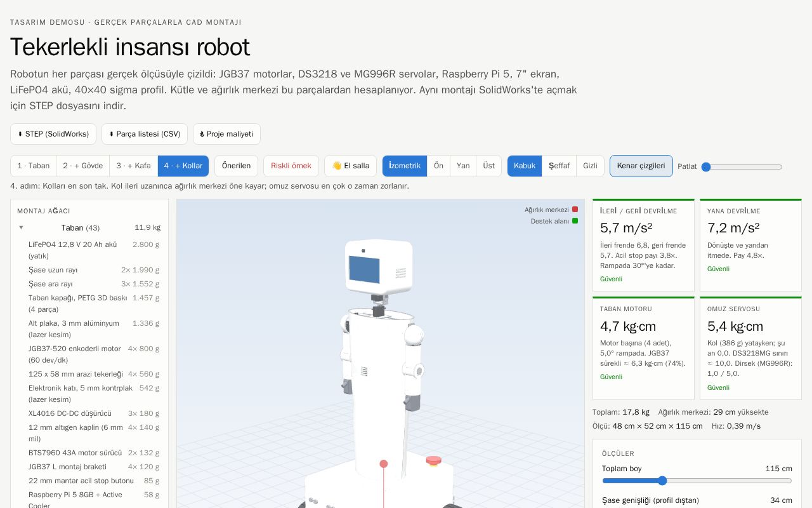Select the LiFePO4 12,8 V 20 Ah akü row
This screenshot has width=812, height=508.
[94, 250]
